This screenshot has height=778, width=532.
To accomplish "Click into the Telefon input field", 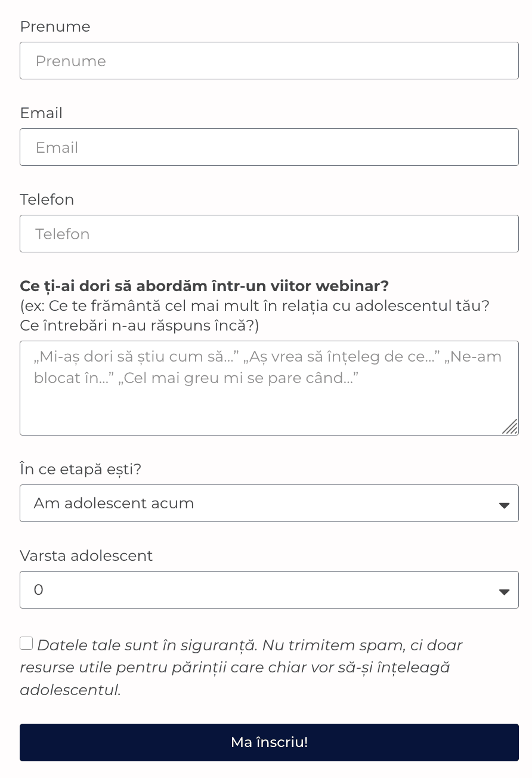I will [269, 234].
